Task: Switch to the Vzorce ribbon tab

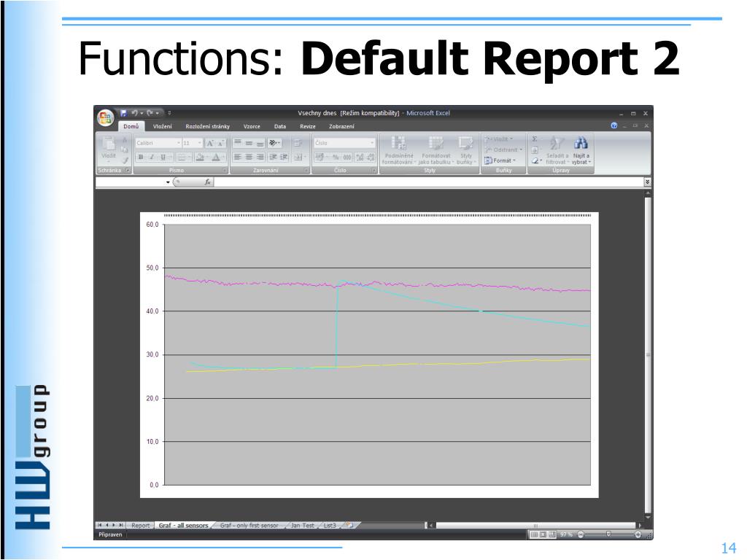Action: [252, 126]
